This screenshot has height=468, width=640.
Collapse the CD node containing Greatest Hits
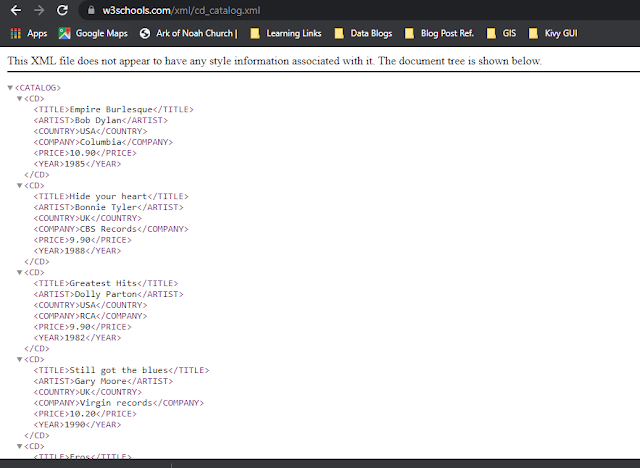[x=19, y=272]
